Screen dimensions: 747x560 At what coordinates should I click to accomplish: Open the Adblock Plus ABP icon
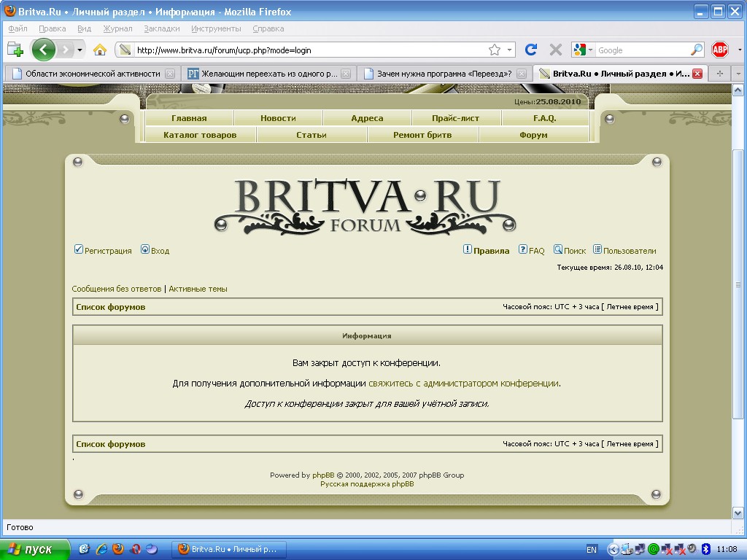coord(720,50)
